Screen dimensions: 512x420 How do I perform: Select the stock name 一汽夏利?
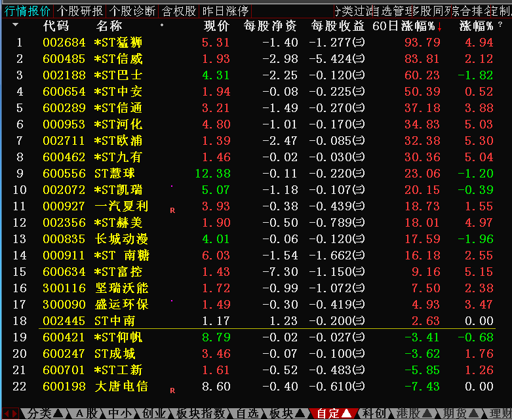click(121, 206)
